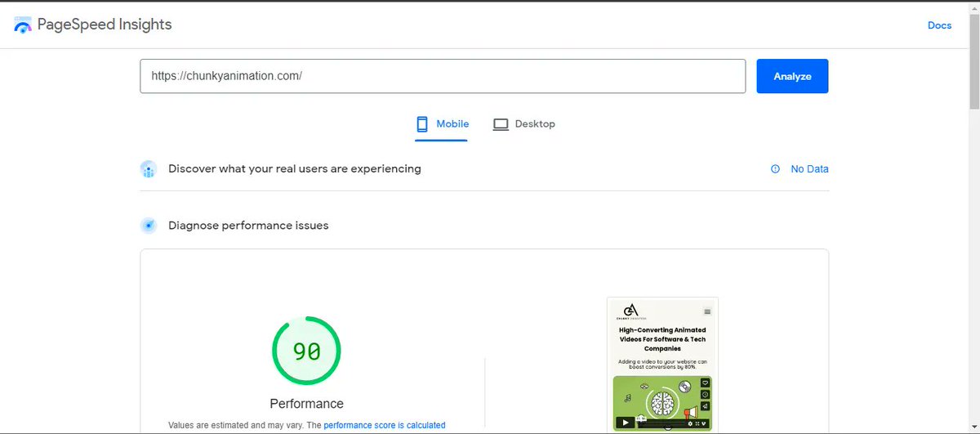The image size is (980, 434).
Task: Click the mobile phone icon
Action: click(x=422, y=124)
